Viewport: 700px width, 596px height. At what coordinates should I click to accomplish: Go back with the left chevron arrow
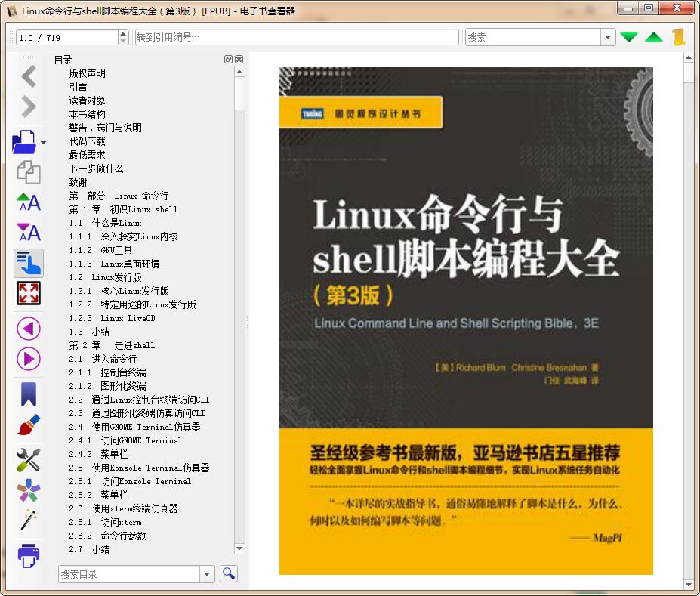coord(29,76)
